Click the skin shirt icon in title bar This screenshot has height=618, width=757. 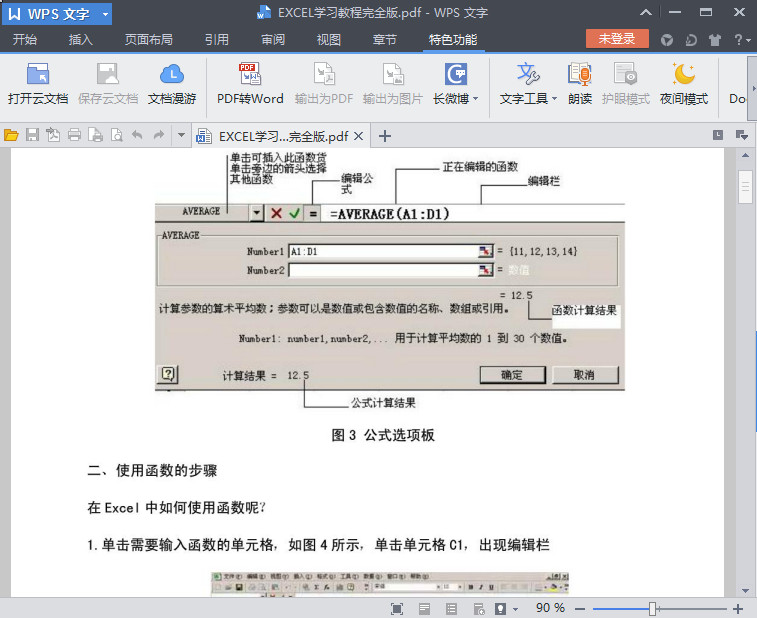715,40
